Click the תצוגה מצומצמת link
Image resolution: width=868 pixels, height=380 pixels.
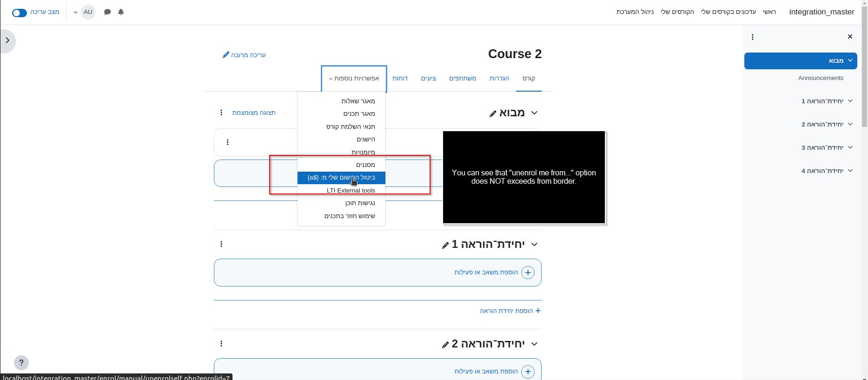(x=254, y=113)
